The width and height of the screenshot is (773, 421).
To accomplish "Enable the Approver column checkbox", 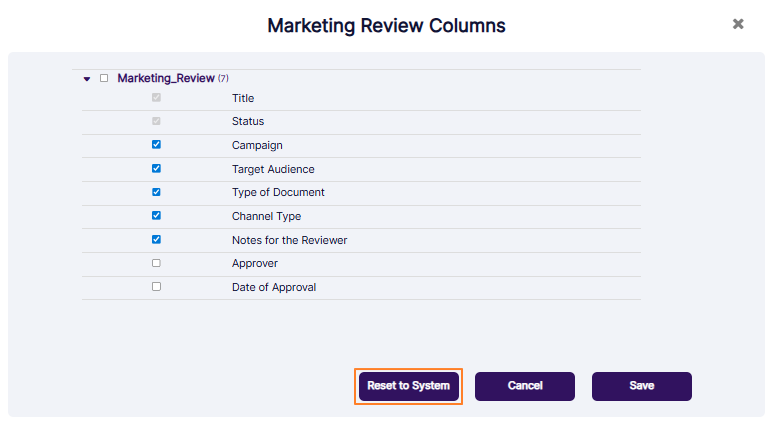I will tap(156, 263).
